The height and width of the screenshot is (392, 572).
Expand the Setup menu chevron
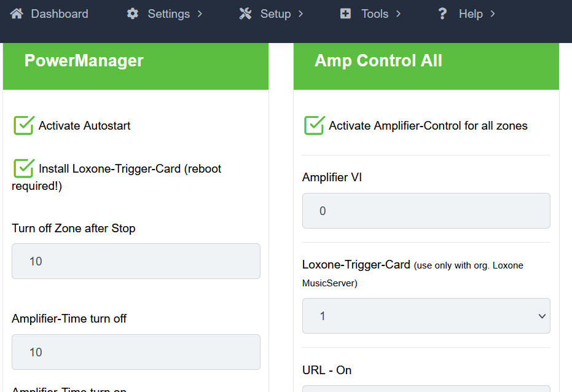pos(300,14)
